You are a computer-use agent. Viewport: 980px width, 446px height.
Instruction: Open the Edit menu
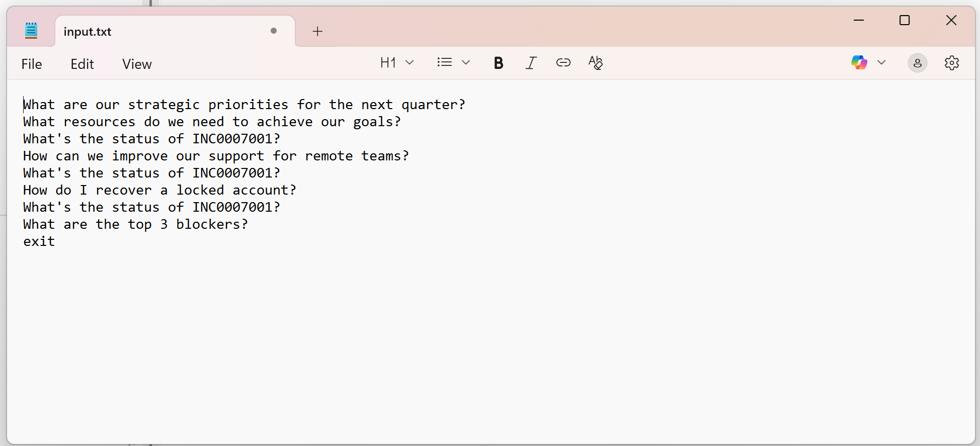[x=82, y=64]
